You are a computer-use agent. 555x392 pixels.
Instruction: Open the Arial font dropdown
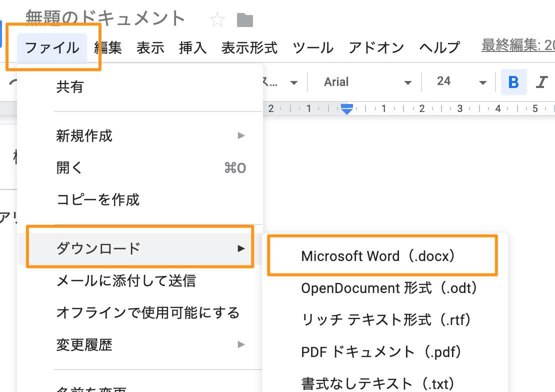pos(367,82)
